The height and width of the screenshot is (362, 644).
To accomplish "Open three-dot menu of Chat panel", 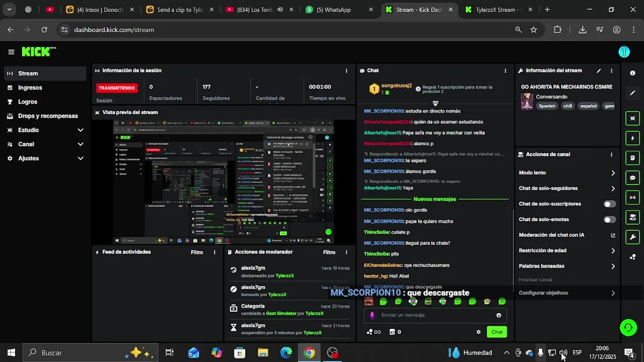I will [505, 71].
